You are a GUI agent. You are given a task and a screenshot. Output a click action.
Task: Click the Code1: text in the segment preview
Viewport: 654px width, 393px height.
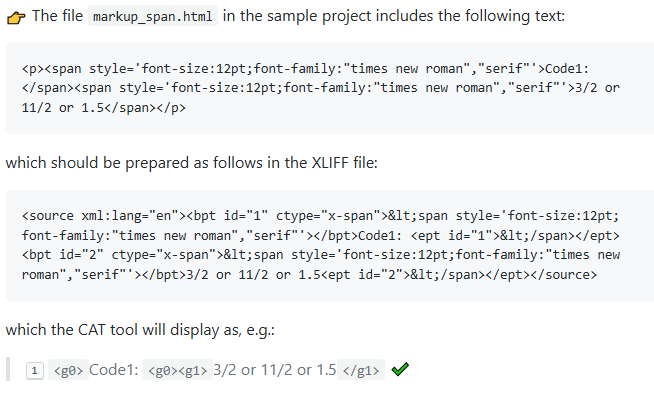coord(113,370)
